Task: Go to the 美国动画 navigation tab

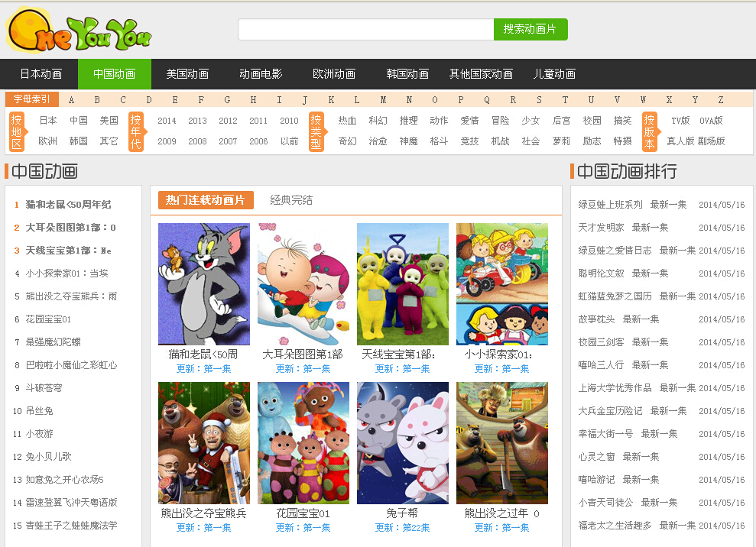Action: click(187, 74)
